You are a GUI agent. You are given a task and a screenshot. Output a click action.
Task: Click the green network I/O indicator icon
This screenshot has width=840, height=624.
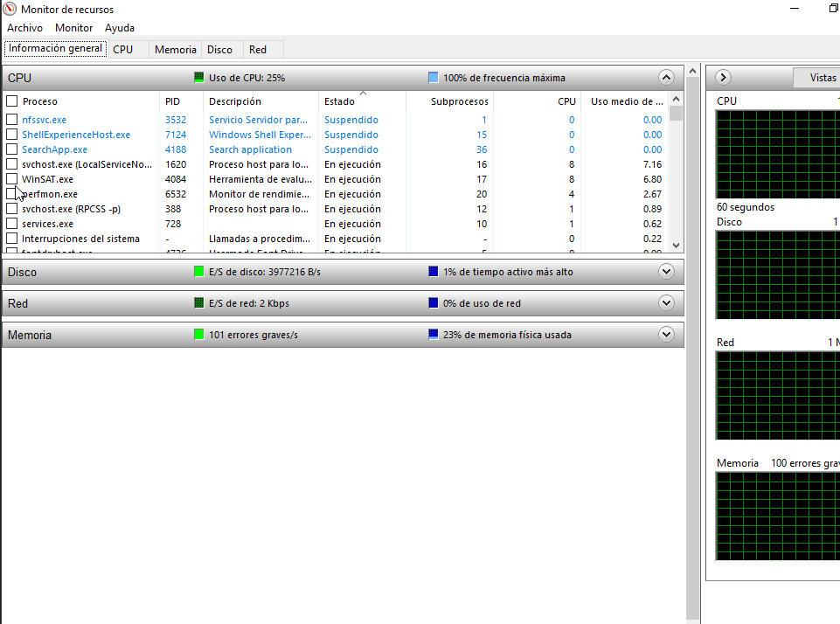coord(199,303)
